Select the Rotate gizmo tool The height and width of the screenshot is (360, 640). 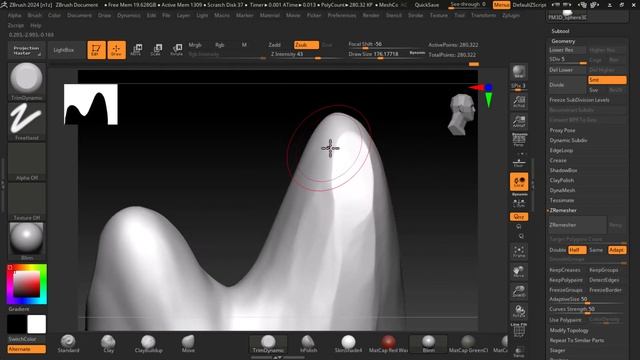click(x=176, y=50)
